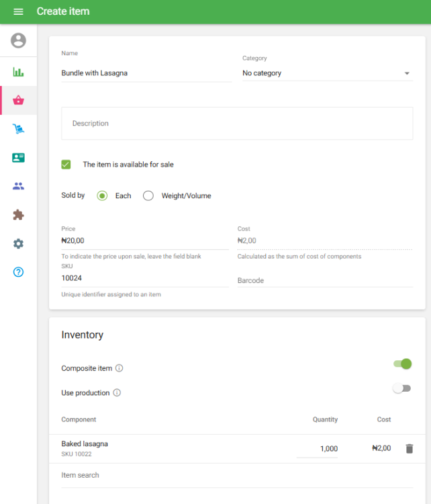The height and width of the screenshot is (504, 431).
Task: Open the Reports bar chart icon
Action: point(18,72)
